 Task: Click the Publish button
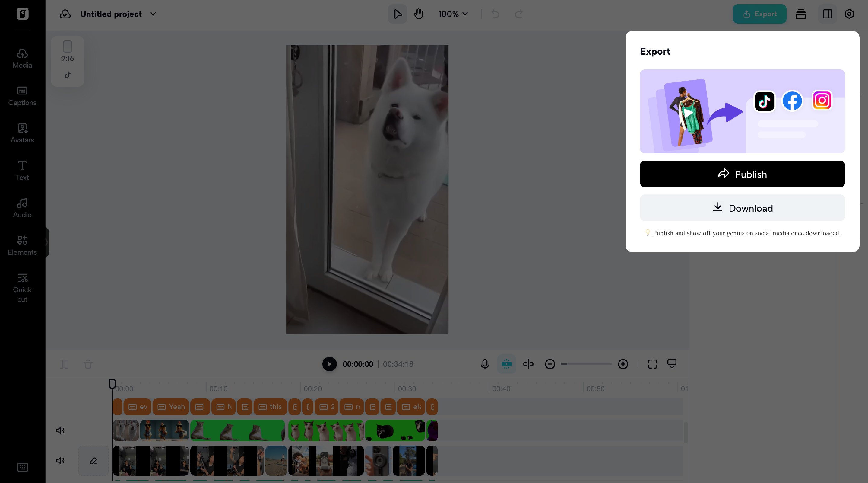pos(742,174)
